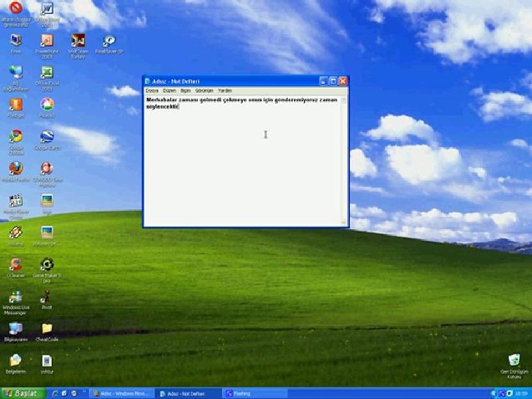Open the Biçim menu in Notepad
This screenshot has width=532, height=399.
tap(185, 90)
